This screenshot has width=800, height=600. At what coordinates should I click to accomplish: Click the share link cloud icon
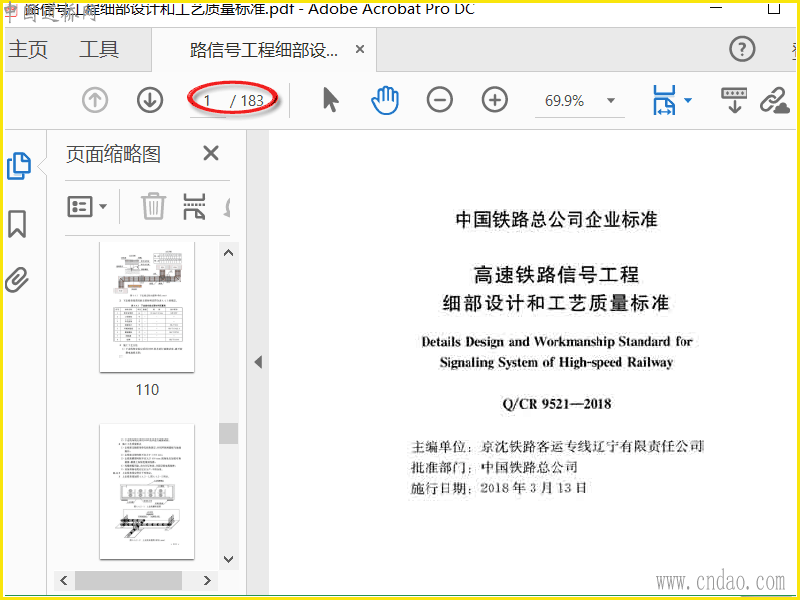pos(774,100)
